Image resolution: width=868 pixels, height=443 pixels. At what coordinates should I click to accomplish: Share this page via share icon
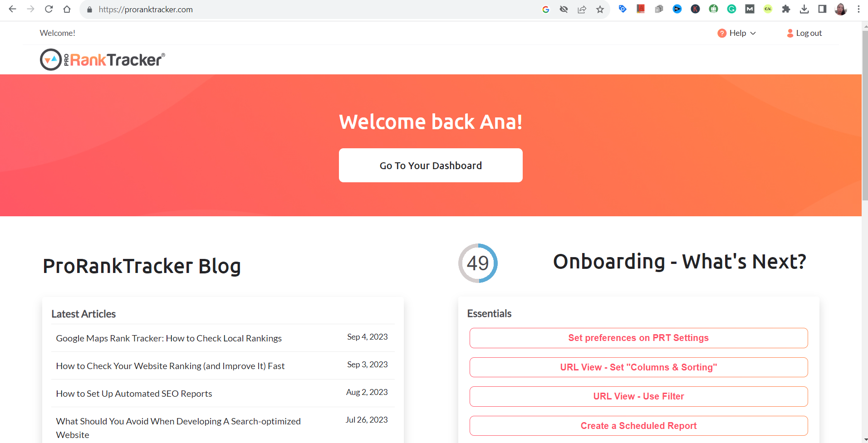(582, 10)
